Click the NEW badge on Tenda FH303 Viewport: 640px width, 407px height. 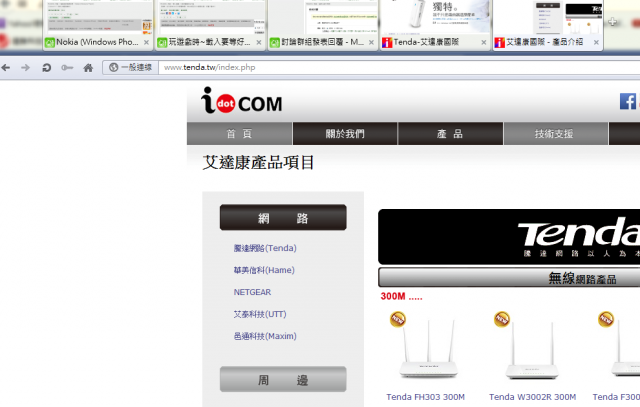(398, 319)
